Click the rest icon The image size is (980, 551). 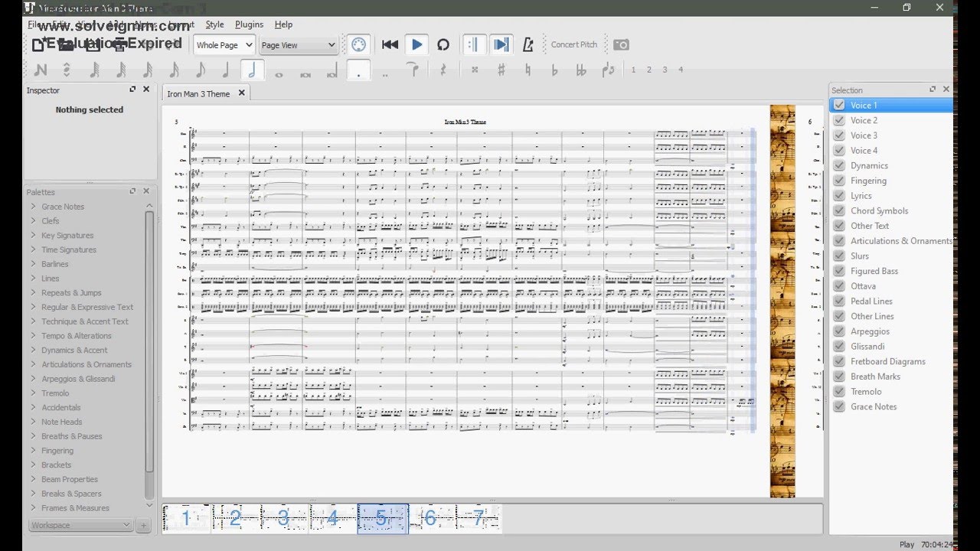point(443,70)
